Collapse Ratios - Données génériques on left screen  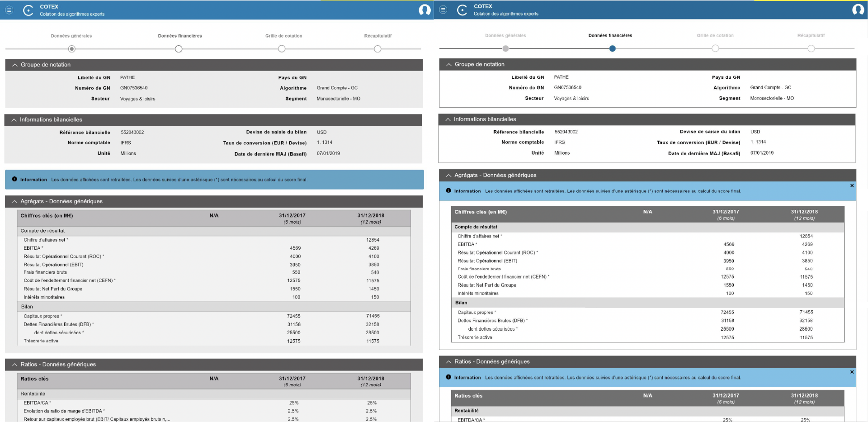point(15,365)
